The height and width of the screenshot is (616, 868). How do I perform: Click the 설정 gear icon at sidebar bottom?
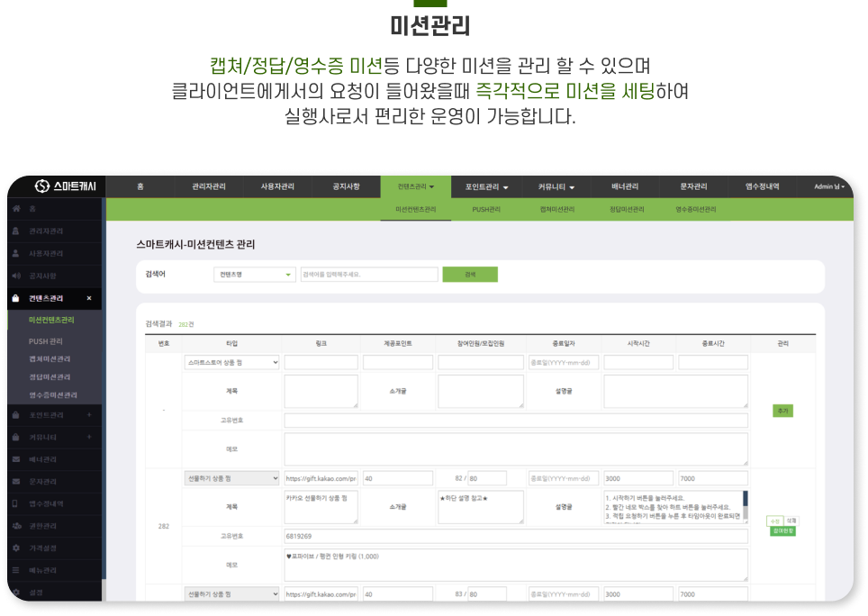[x=16, y=593]
